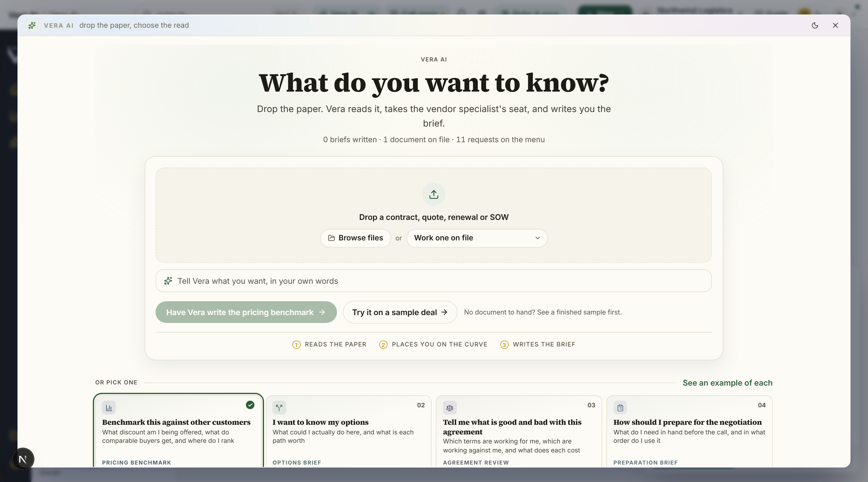Image resolution: width=868 pixels, height=482 pixels.
Task: Click the OR PICK ONE section label
Action: pos(116,383)
